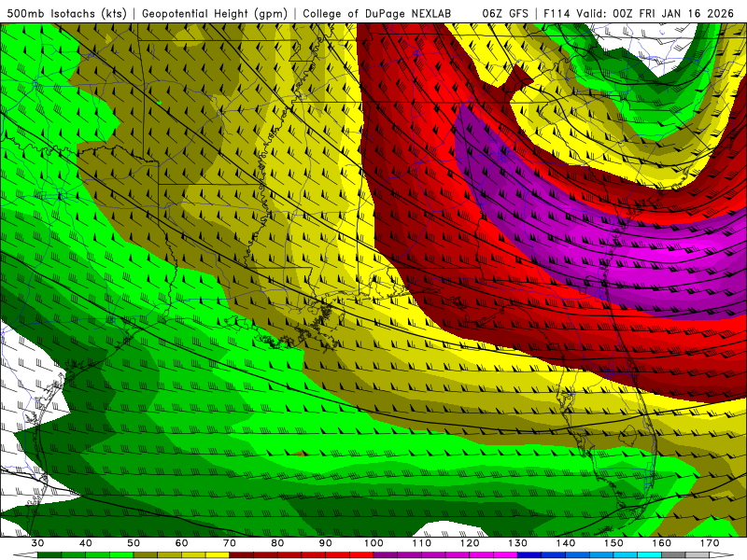Pick the bright yellow swatch ending at 70
This screenshot has width=747, height=560.
coord(218,555)
